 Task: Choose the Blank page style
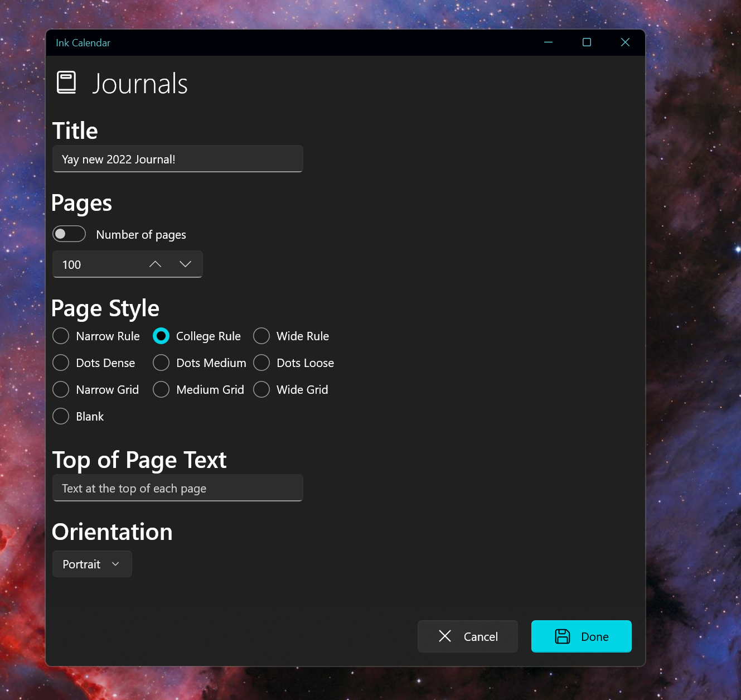pyautogui.click(x=61, y=416)
